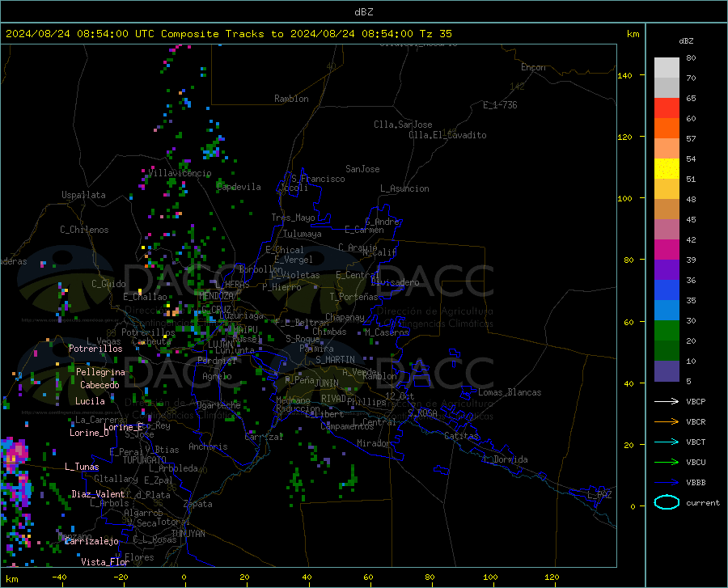This screenshot has height=588, width=728.
Task: Click the green VBCU arrow in legend
Action: (x=667, y=463)
